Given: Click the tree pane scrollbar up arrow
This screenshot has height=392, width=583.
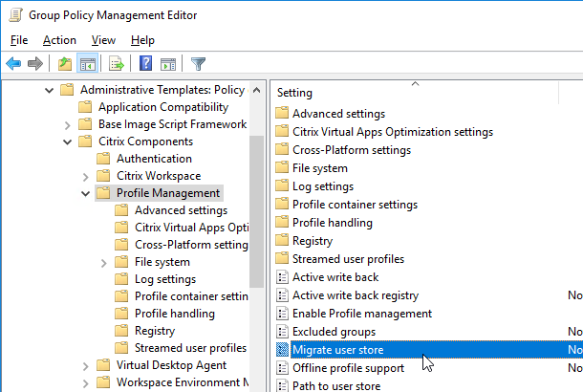Looking at the screenshot, I should click(256, 90).
